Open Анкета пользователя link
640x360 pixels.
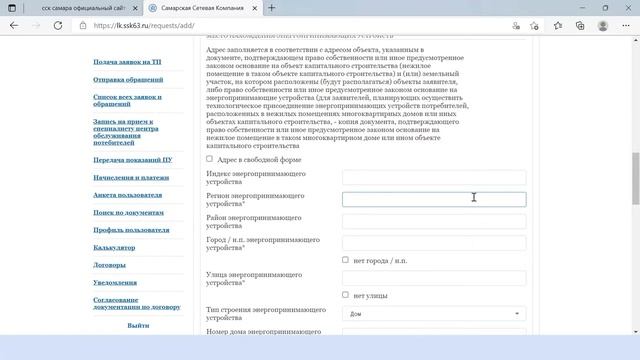[x=127, y=195]
